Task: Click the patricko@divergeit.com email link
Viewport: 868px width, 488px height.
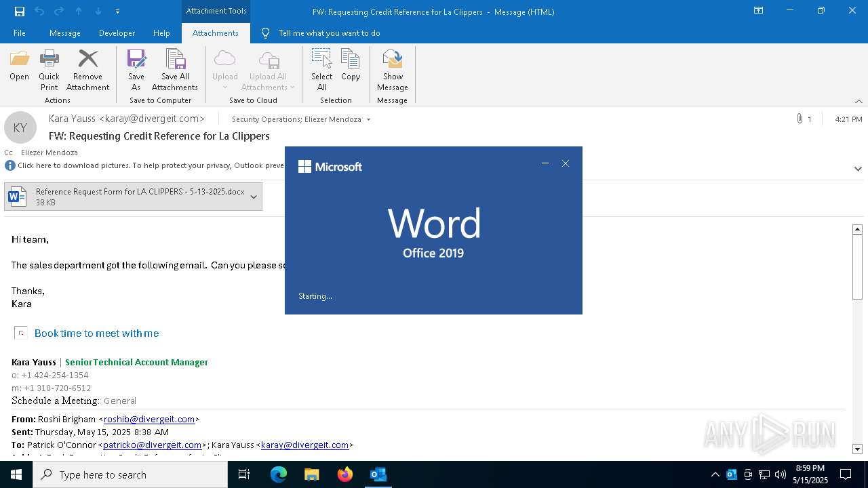Action: [x=152, y=445]
